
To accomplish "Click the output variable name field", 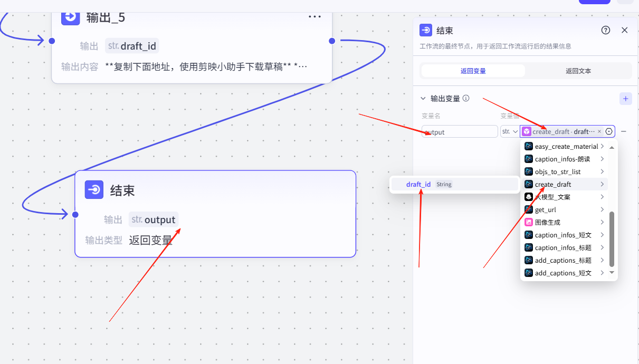I will click(460, 132).
